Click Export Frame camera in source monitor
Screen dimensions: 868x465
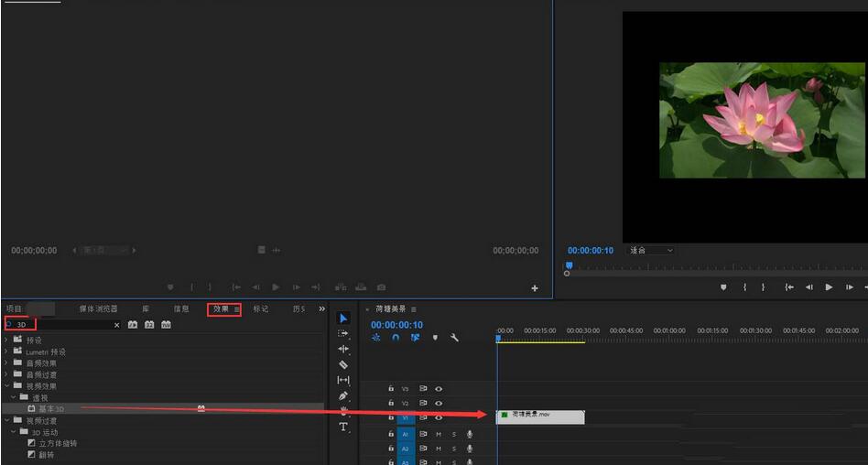click(x=382, y=287)
